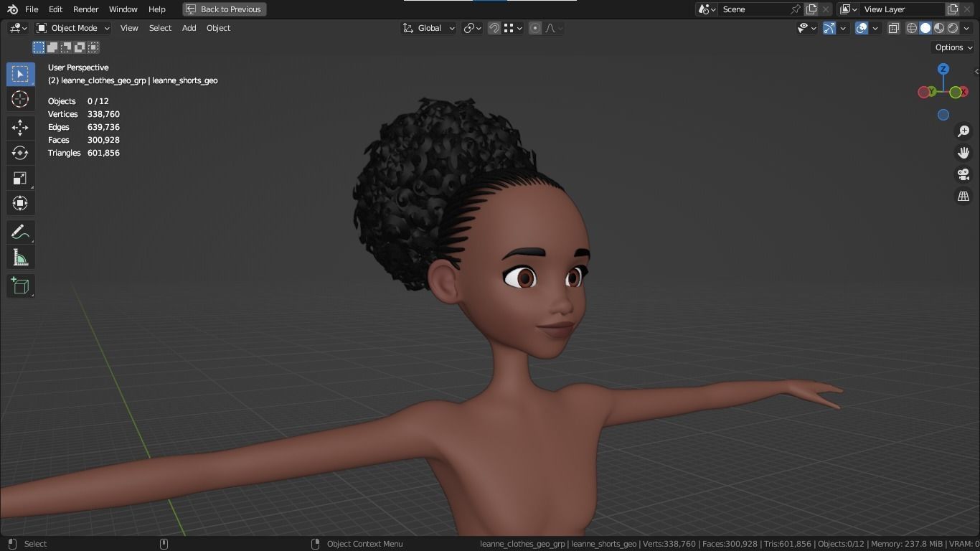The height and width of the screenshot is (551, 980).
Task: Select the Rotate tool
Action: 20,153
